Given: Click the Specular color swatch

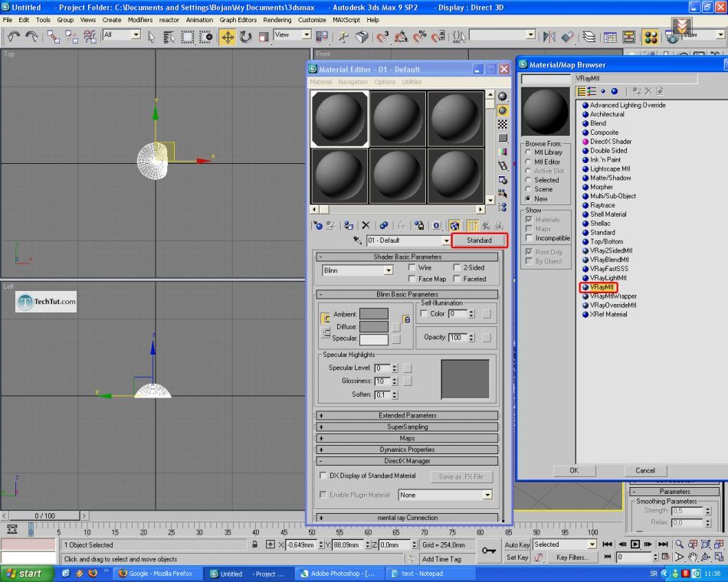Looking at the screenshot, I should (x=374, y=338).
